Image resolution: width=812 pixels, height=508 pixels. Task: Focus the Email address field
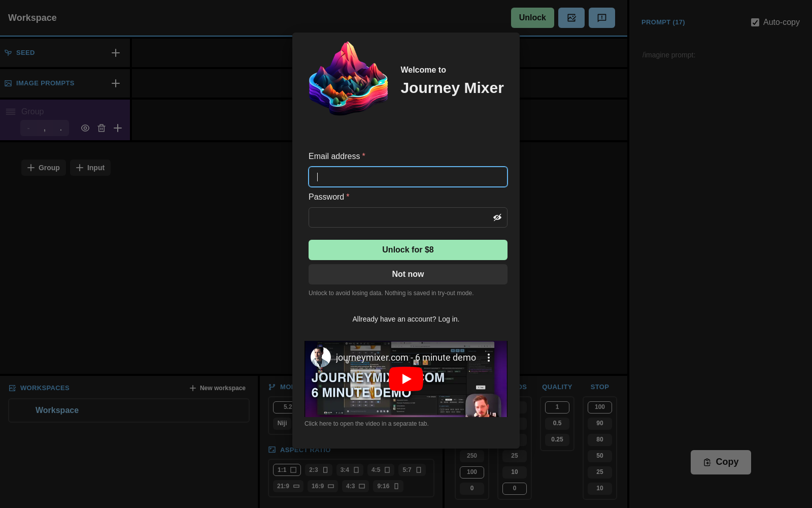(x=408, y=177)
